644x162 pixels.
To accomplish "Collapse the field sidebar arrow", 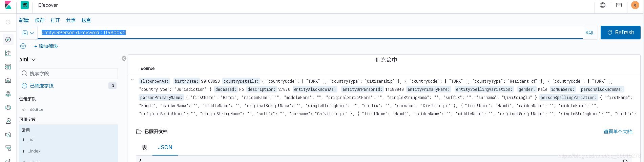I will click(x=124, y=58).
